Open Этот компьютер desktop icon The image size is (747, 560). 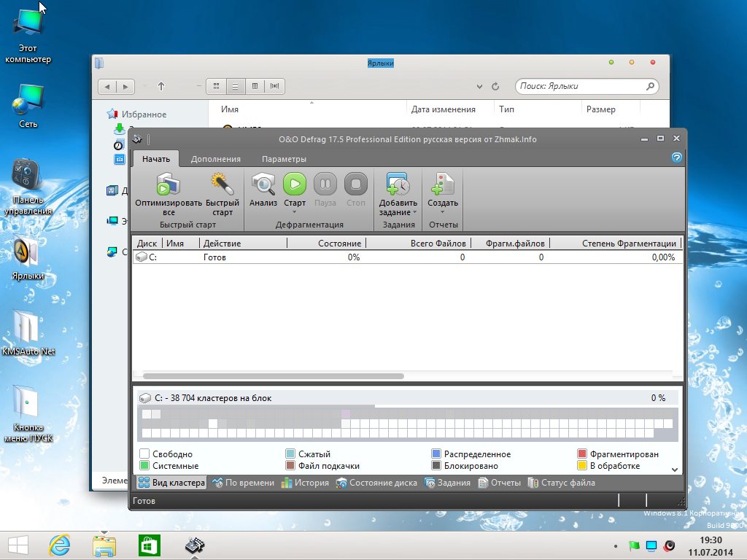click(28, 35)
